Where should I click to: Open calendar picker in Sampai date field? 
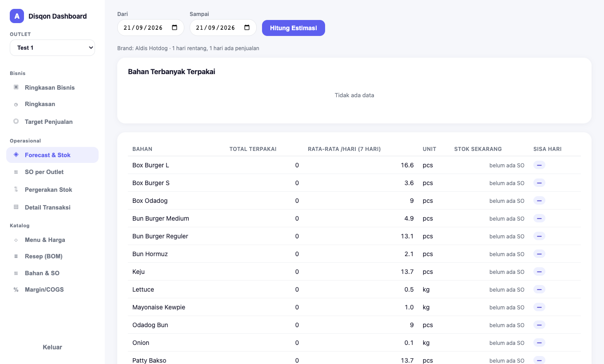click(x=247, y=28)
